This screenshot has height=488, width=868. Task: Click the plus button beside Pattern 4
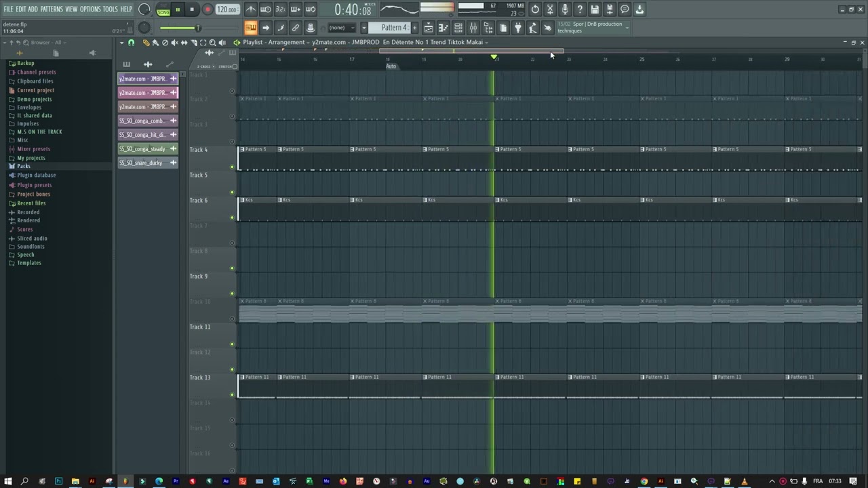coord(415,28)
